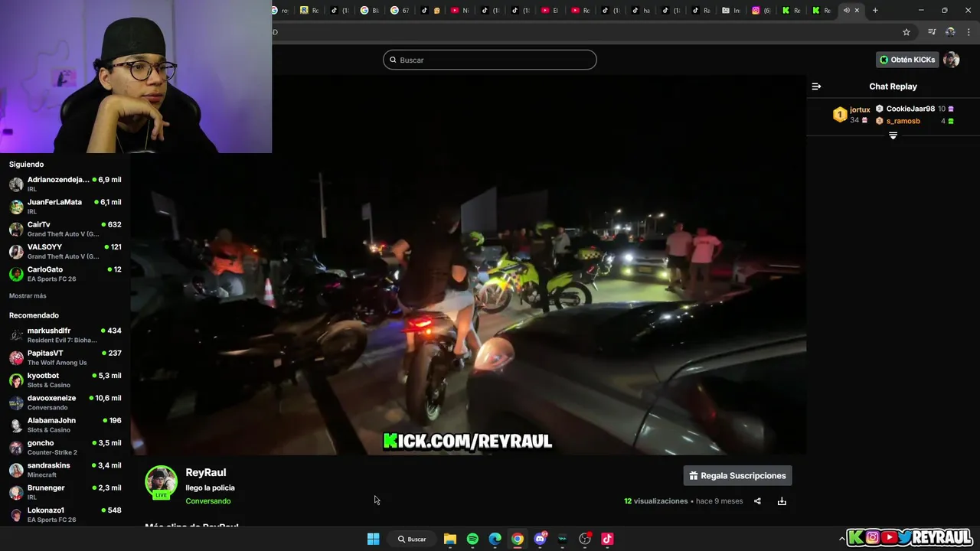
Task: Click PapitasVT's channel avatar in sidebar
Action: click(16, 357)
